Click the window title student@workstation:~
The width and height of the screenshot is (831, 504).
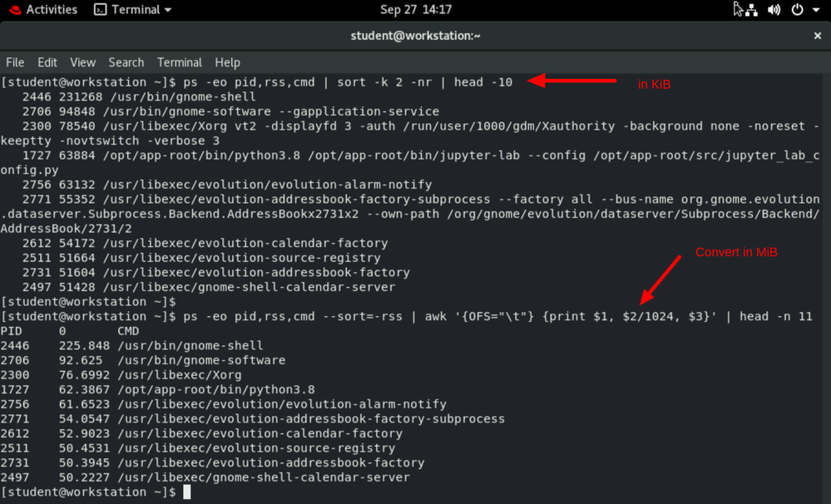(x=415, y=36)
